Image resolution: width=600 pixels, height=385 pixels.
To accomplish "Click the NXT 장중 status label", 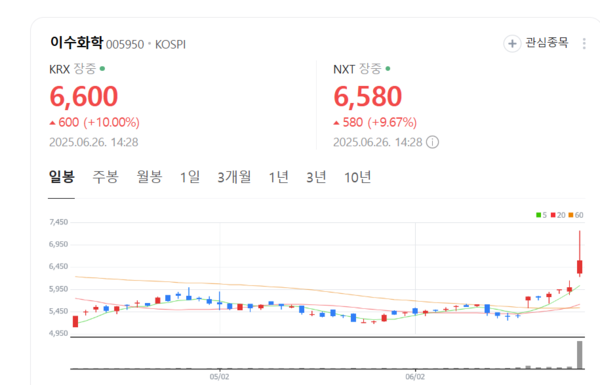I will [x=370, y=69].
